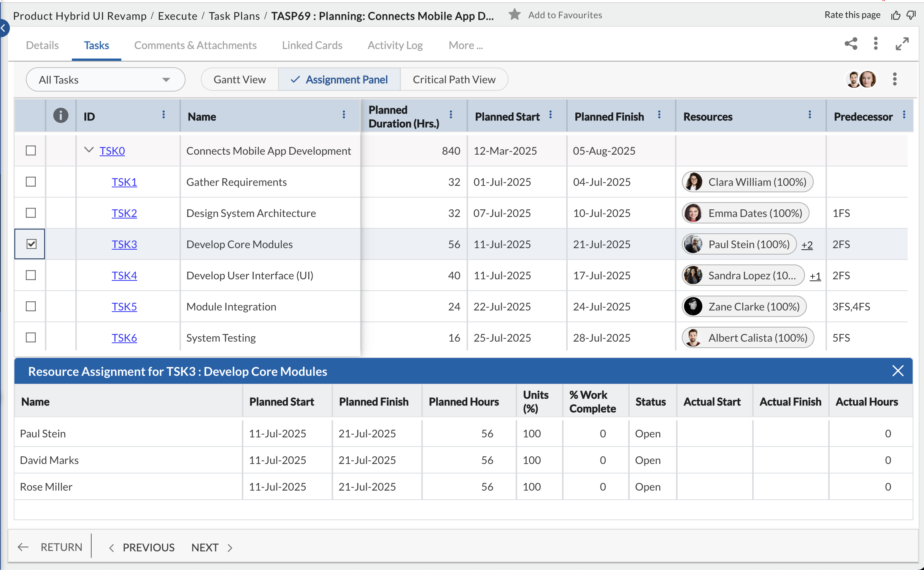This screenshot has width=924, height=570.
Task: Click the thumbs down rating icon
Action: pos(911,15)
